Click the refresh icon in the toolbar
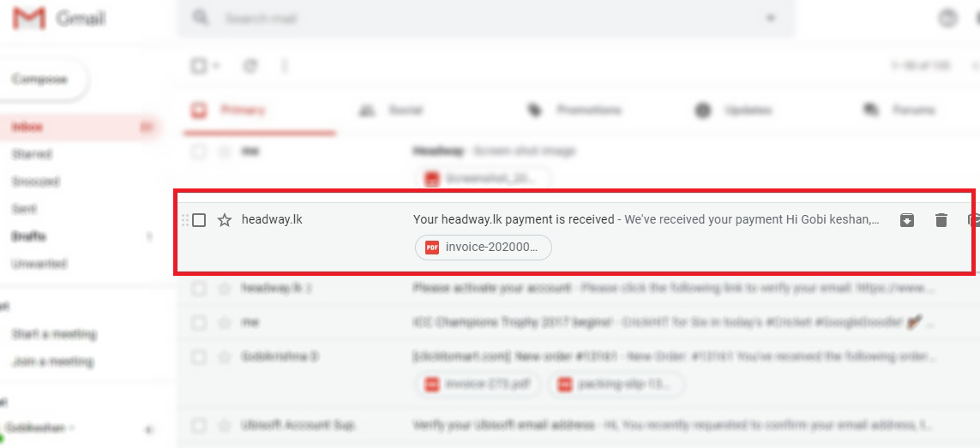The width and height of the screenshot is (980, 448). pos(250,66)
